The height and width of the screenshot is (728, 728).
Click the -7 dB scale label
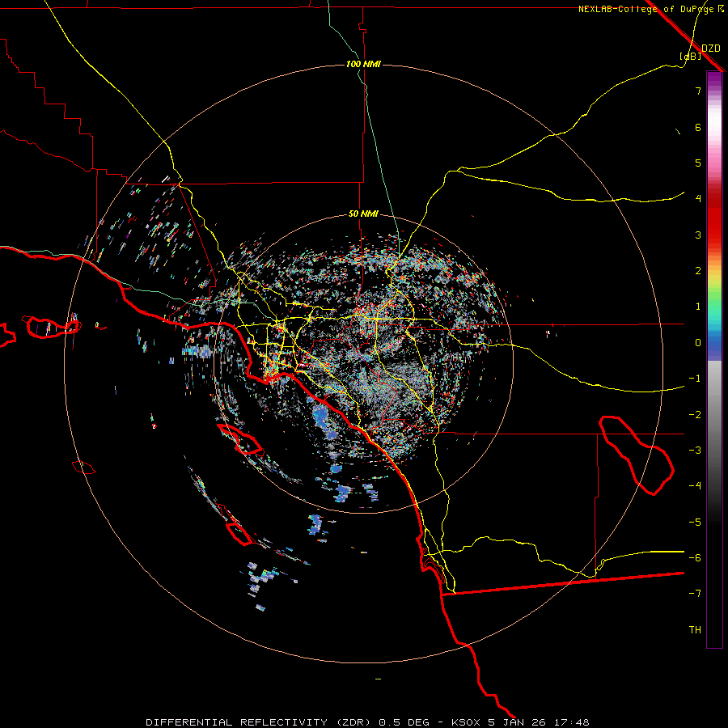(695, 594)
